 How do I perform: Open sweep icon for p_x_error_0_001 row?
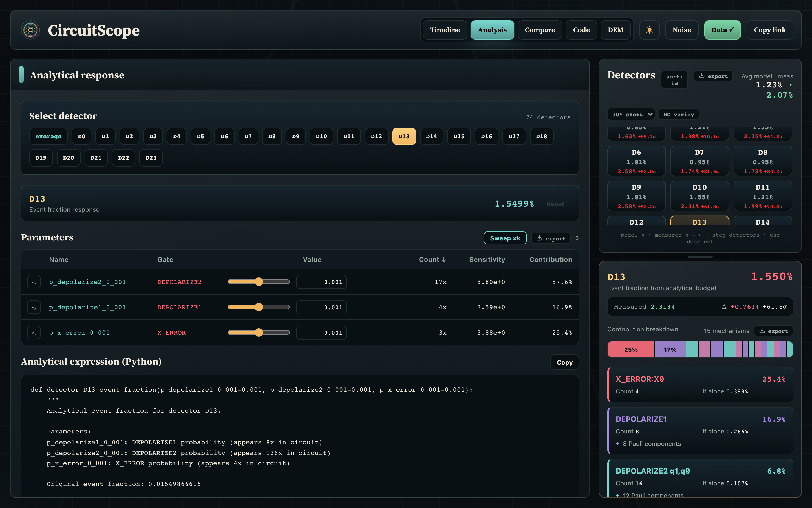[x=34, y=333]
